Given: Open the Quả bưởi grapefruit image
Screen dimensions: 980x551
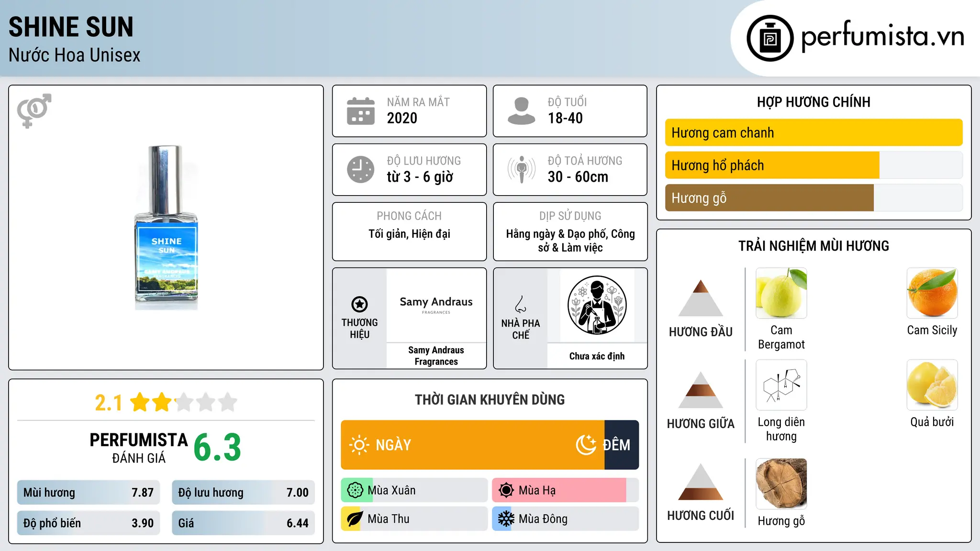Looking at the screenshot, I should click(x=932, y=385).
